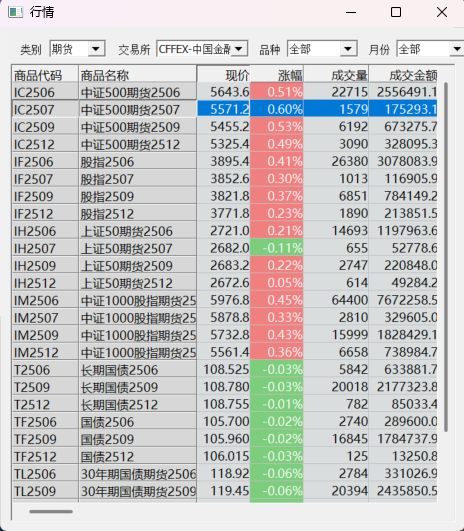Click the 商品名称 column header
The width and height of the screenshot is (464, 531).
click(138, 75)
